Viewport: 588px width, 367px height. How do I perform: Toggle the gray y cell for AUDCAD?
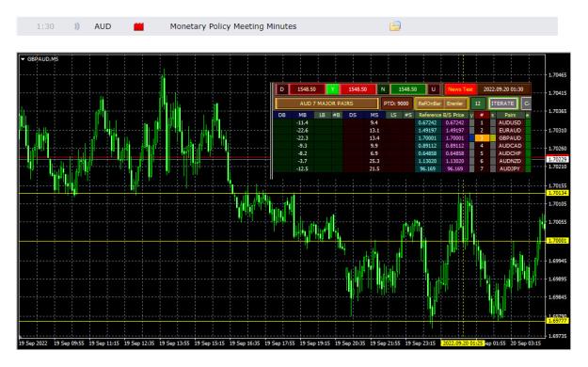[471, 146]
